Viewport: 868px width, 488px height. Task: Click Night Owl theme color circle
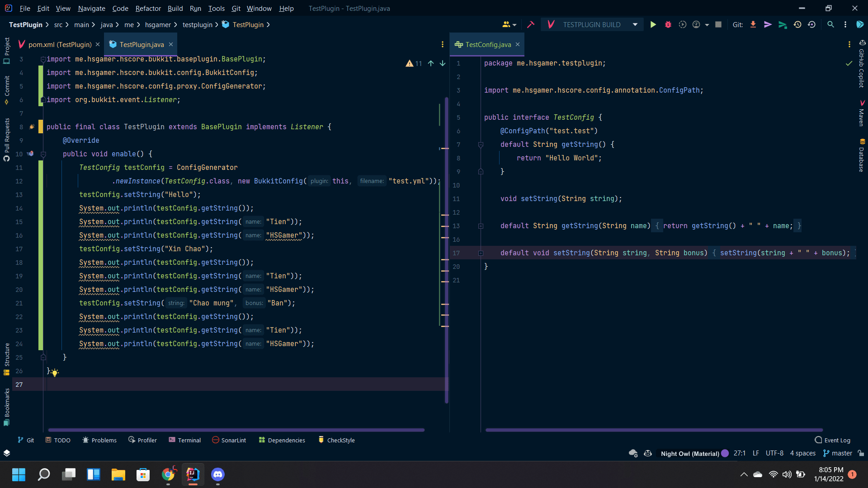(725, 453)
